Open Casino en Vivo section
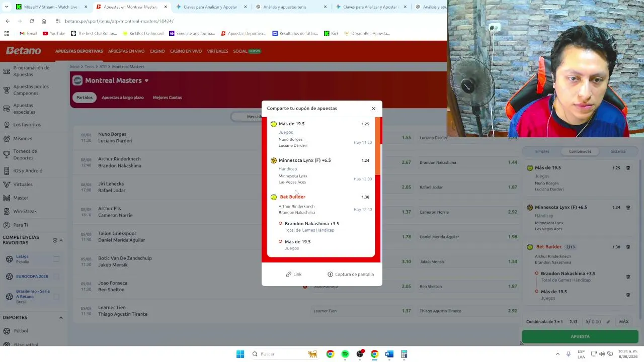The width and height of the screenshot is (644, 362). coord(186,51)
